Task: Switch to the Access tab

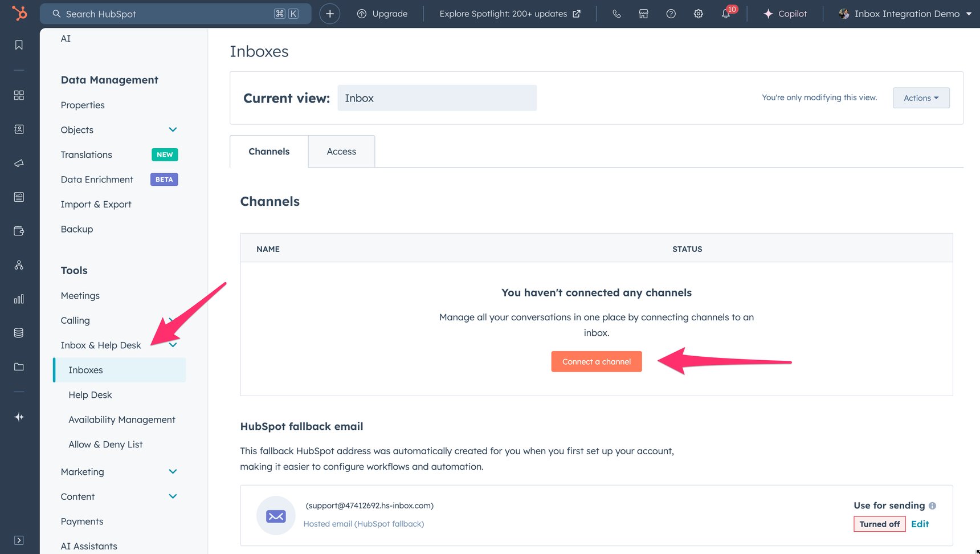Action: 341,151
